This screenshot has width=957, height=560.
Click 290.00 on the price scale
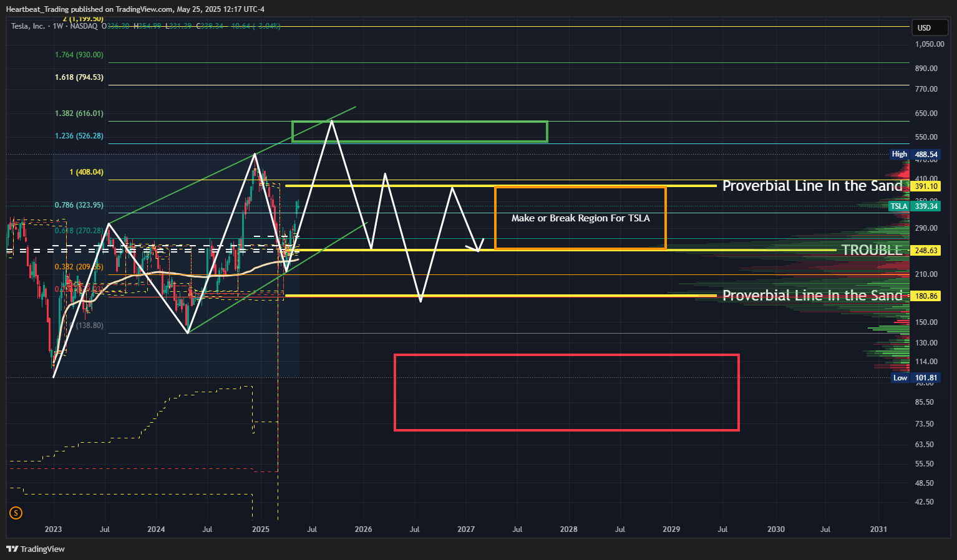click(926, 228)
